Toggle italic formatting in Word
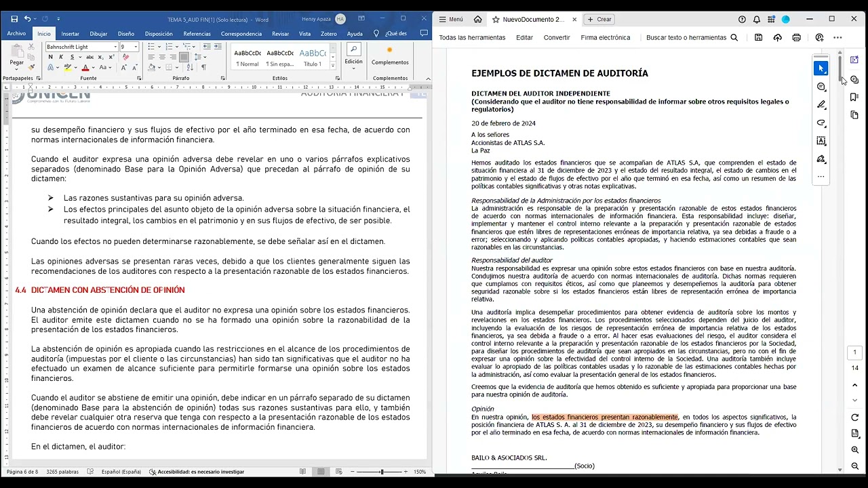 (60, 58)
